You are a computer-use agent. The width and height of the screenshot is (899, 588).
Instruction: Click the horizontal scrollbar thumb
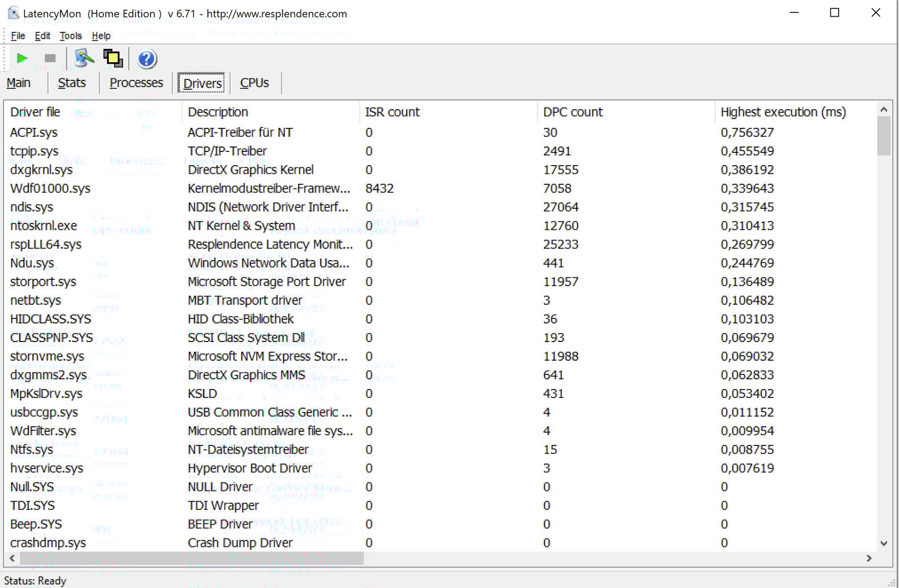pyautogui.click(x=192, y=558)
